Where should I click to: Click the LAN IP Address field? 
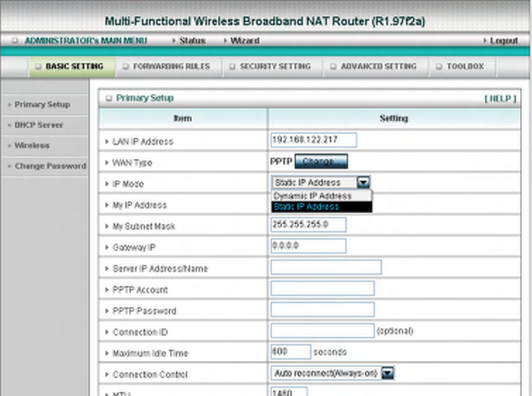313,140
